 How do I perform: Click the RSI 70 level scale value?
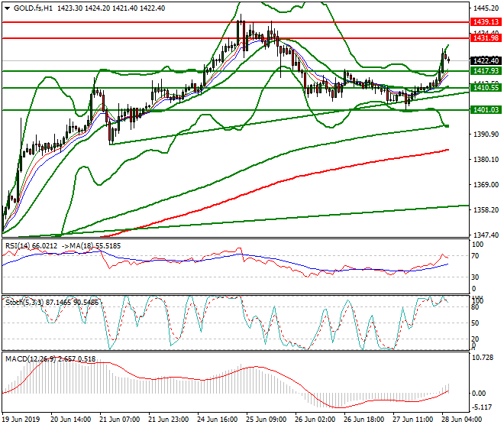tap(476, 256)
